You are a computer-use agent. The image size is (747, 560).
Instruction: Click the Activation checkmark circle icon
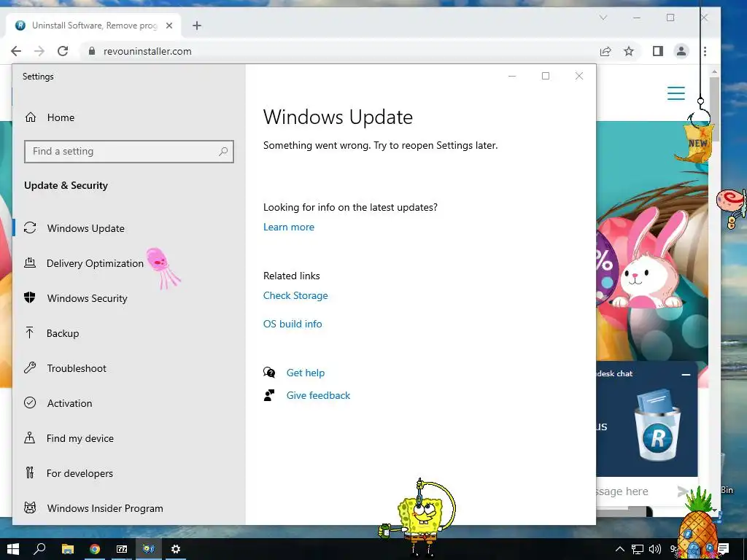coord(30,402)
